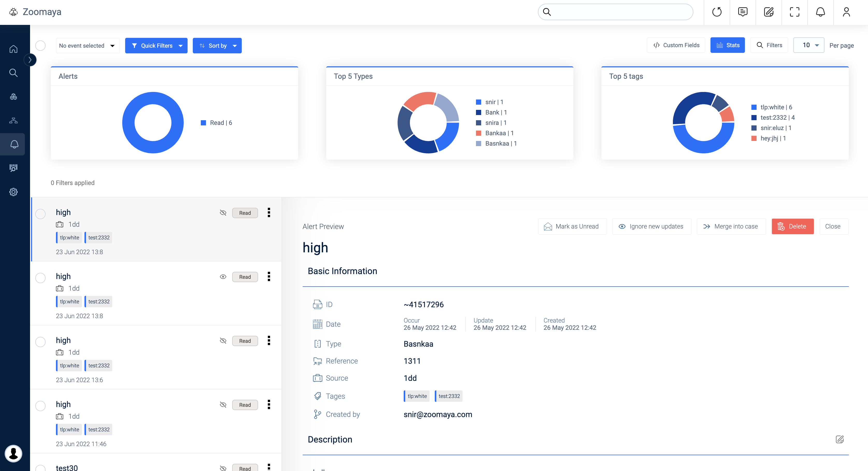Open the chat messages icon in top bar
Image resolution: width=868 pixels, height=471 pixels.
point(743,12)
